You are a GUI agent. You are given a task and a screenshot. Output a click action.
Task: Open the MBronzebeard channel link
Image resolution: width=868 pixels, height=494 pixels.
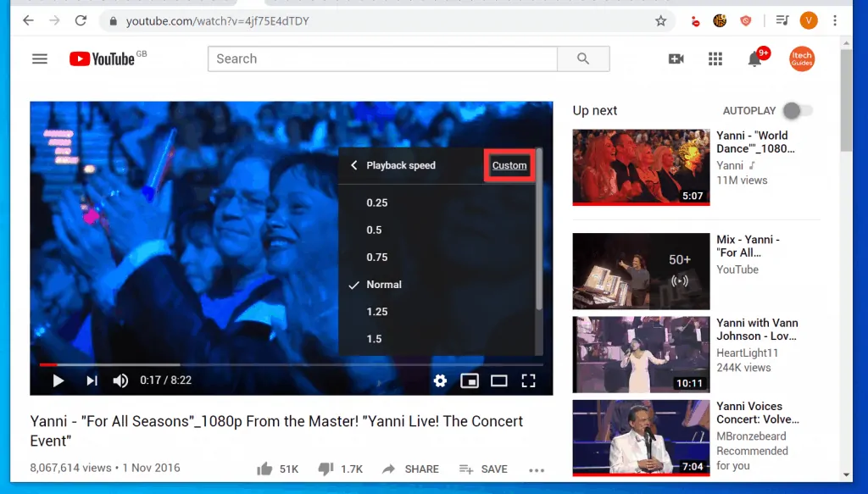(751, 436)
